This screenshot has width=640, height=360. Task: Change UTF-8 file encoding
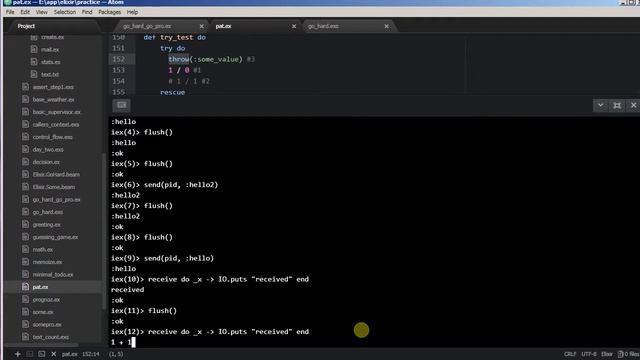coord(589,354)
